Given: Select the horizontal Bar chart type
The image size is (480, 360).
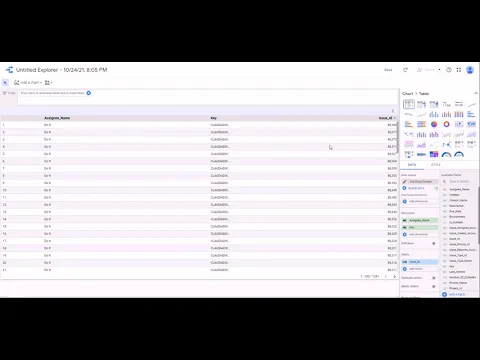Looking at the screenshot, I should tap(472, 114).
